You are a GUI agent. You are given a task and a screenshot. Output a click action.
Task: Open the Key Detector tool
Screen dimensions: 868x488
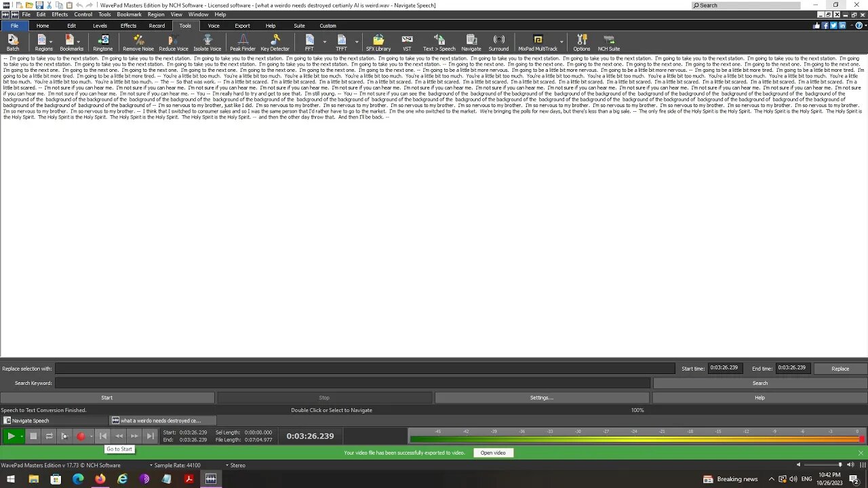pos(275,43)
